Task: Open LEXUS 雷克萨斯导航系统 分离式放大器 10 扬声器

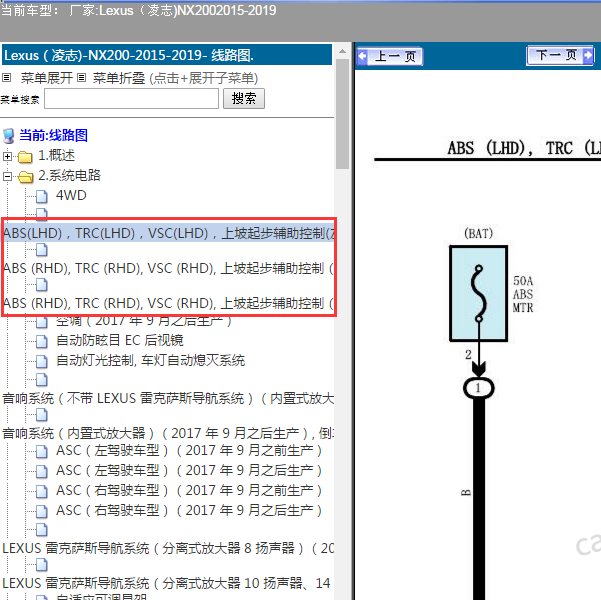Action: (x=168, y=583)
